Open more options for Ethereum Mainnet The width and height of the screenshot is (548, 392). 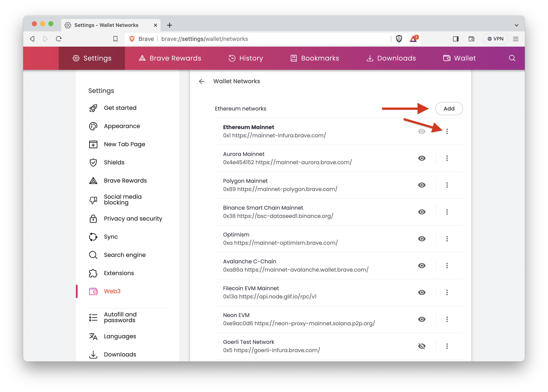coord(447,132)
